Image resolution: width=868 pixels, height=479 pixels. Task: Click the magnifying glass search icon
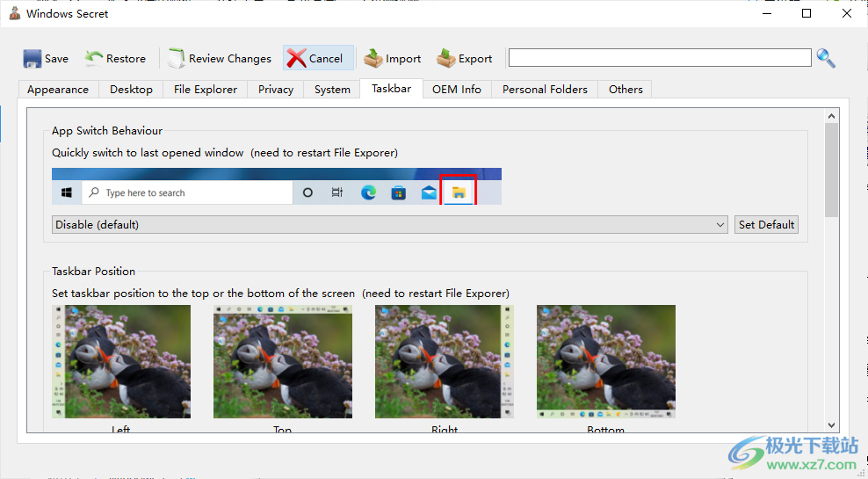point(826,58)
